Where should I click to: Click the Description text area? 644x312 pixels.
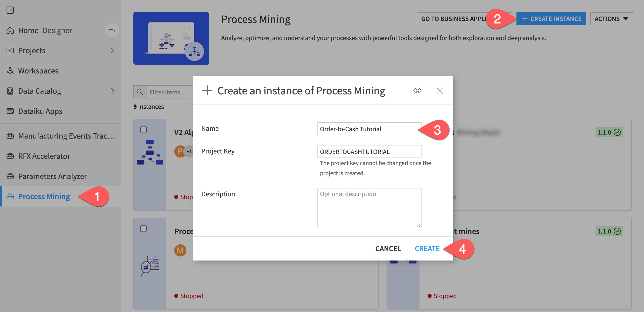coord(369,208)
